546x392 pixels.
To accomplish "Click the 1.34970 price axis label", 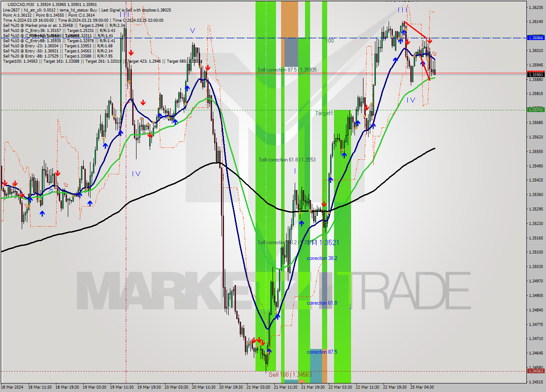I will click(x=536, y=281).
